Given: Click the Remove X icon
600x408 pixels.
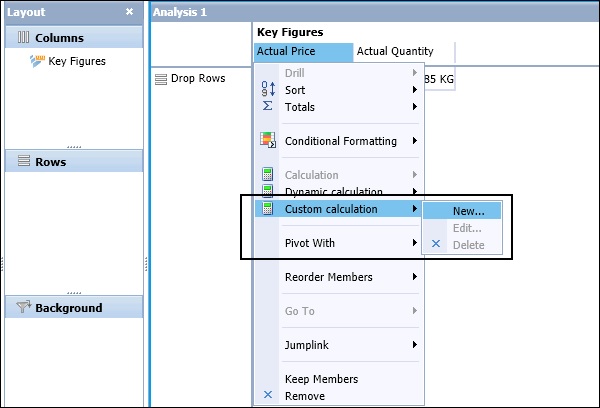Looking at the screenshot, I should (267, 396).
